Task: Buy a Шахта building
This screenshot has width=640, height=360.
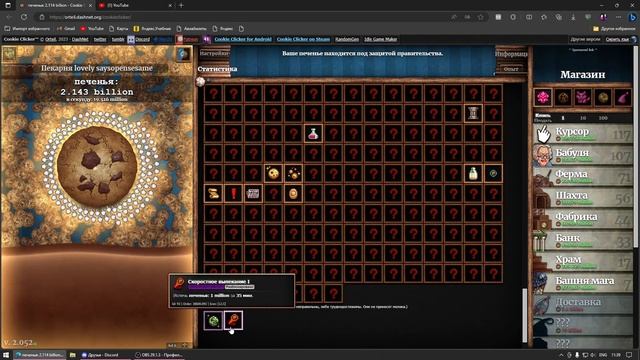Action: click(583, 198)
